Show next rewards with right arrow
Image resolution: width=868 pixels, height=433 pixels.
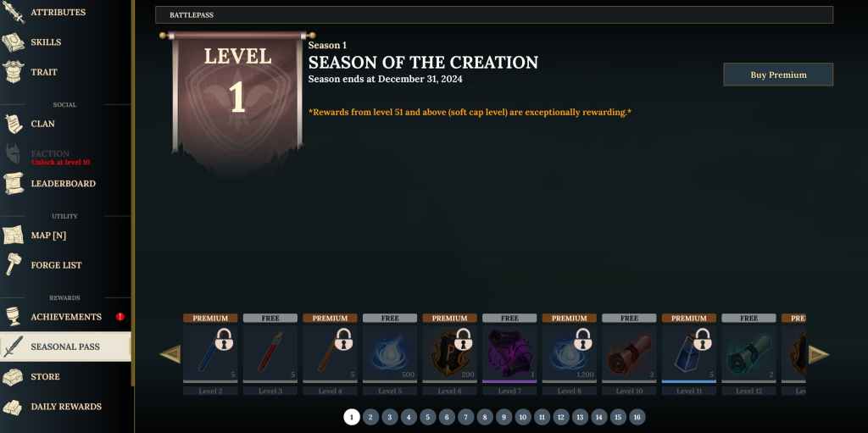point(818,354)
